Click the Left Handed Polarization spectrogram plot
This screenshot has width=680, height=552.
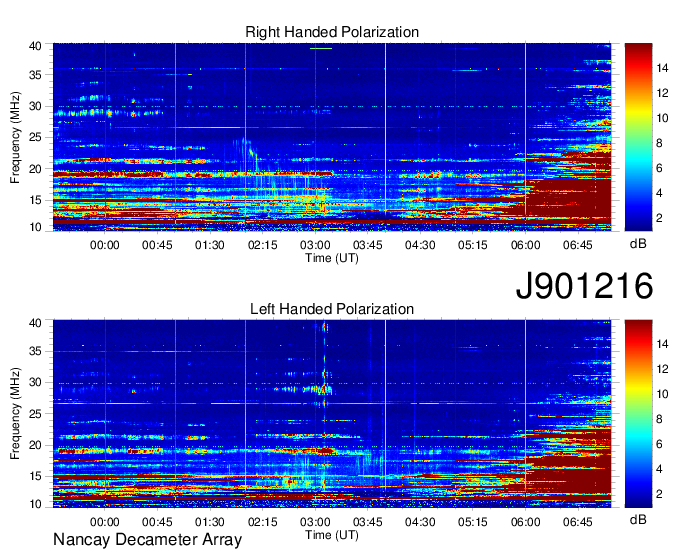coord(332,414)
